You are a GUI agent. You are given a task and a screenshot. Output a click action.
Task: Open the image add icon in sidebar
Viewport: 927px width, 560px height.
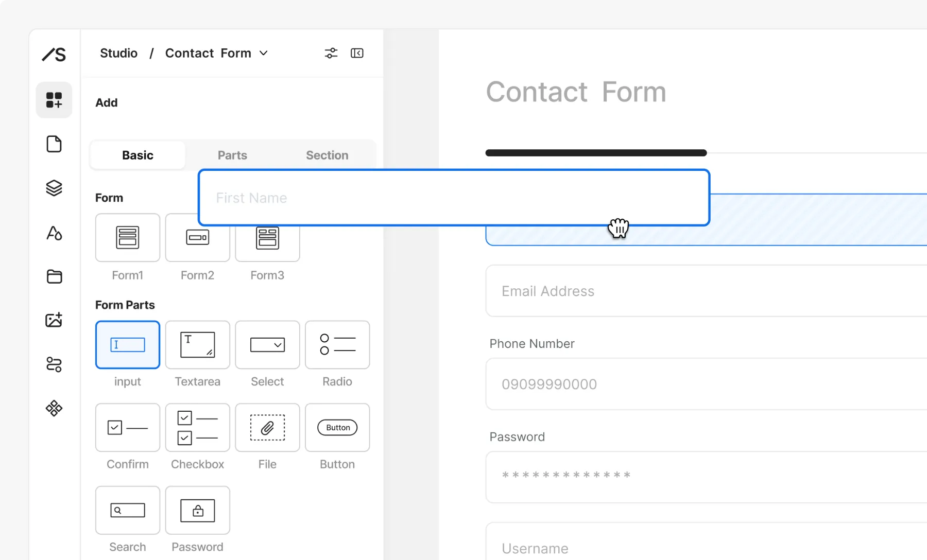pyautogui.click(x=54, y=320)
